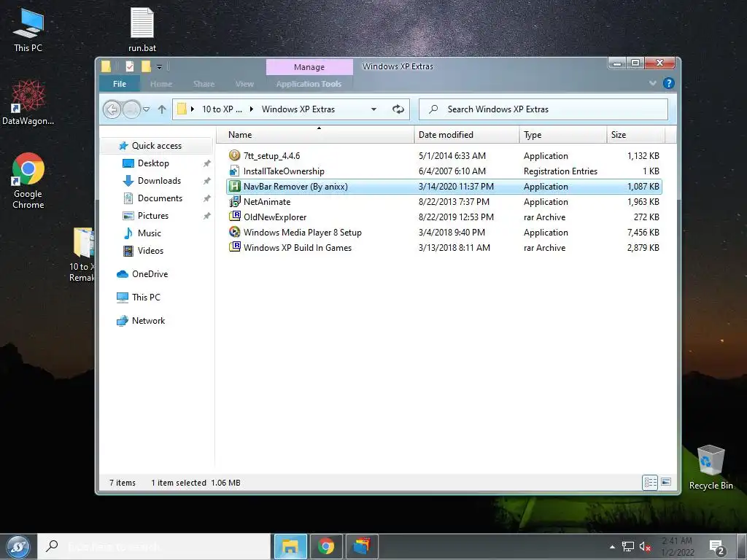The width and height of the screenshot is (747, 560).
Task: Open the Home ribbon tab
Action: click(161, 84)
